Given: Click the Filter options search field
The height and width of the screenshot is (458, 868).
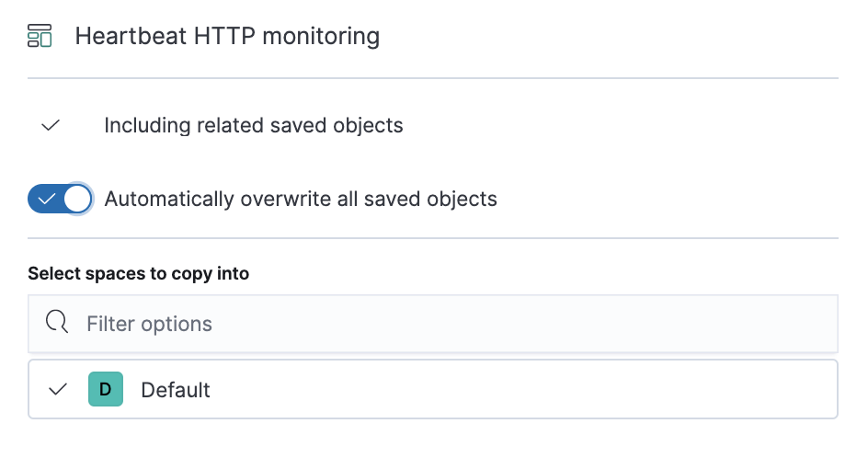Looking at the screenshot, I should 433,324.
